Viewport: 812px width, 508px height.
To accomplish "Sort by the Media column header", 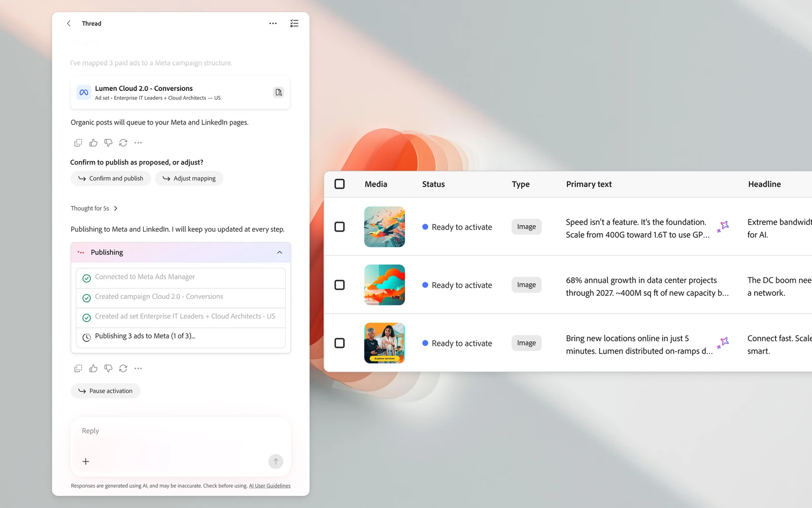I will (376, 184).
